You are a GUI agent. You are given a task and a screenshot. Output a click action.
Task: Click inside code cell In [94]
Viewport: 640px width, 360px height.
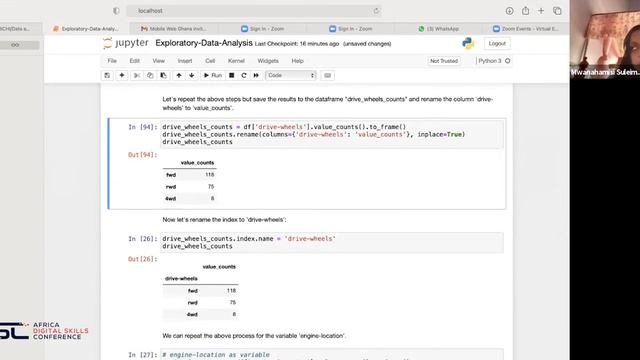332,134
